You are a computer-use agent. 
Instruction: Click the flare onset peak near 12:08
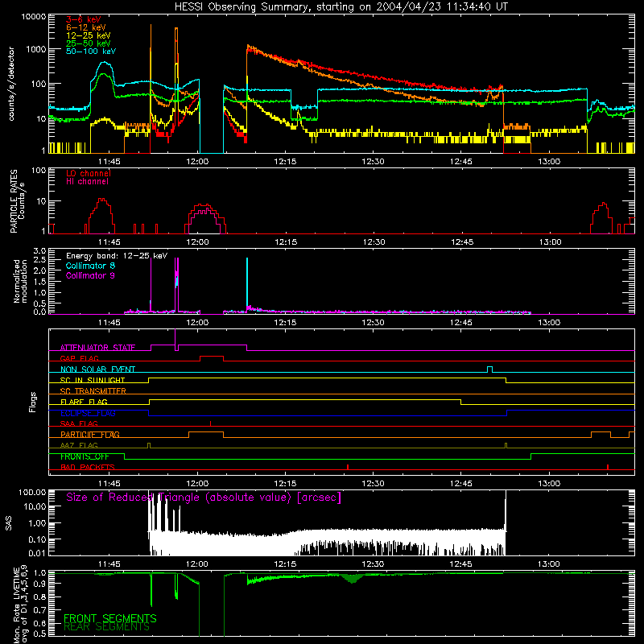(x=248, y=47)
